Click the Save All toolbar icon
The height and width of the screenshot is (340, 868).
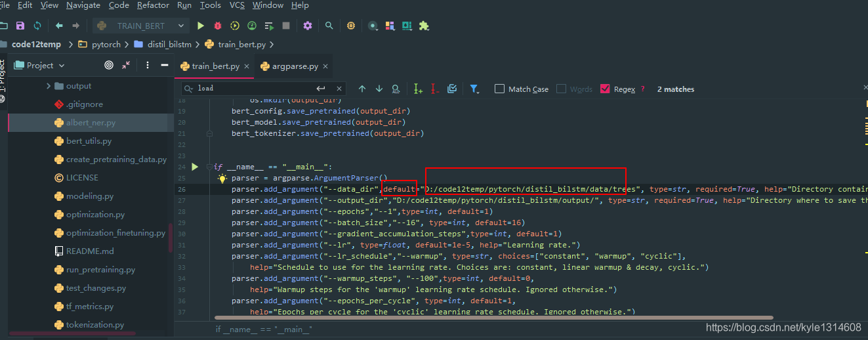pyautogui.click(x=20, y=26)
